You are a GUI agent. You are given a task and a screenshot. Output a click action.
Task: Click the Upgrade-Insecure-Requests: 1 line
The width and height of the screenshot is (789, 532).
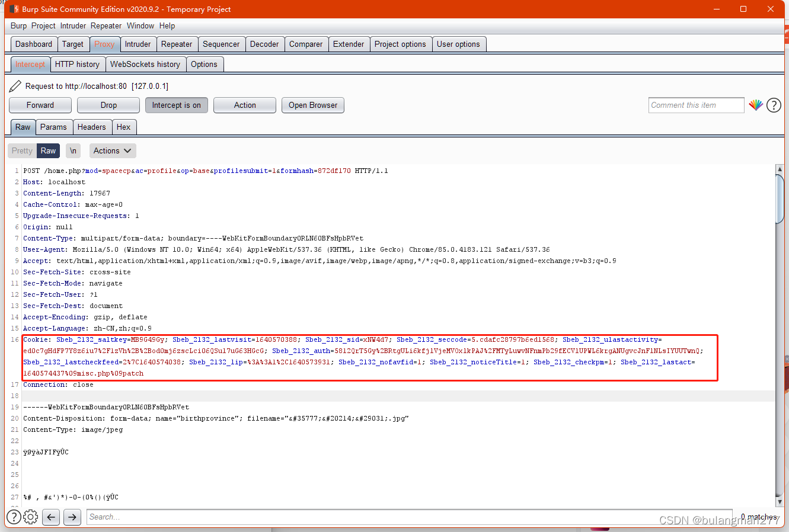pos(81,216)
